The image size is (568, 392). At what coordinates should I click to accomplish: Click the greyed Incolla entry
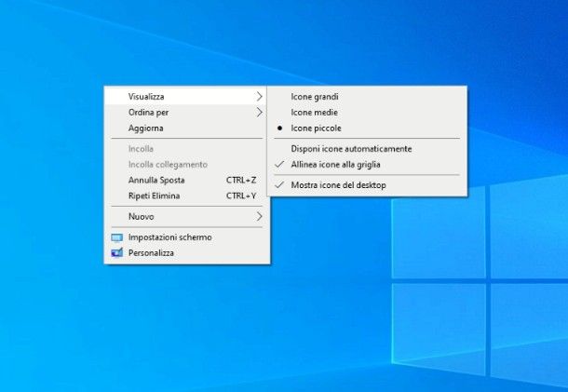click(186, 149)
